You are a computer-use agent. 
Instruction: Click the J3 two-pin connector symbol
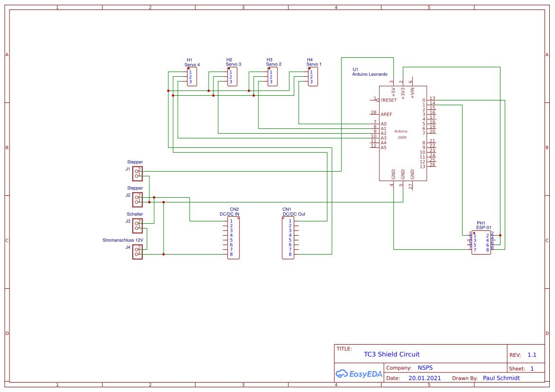tap(137, 226)
